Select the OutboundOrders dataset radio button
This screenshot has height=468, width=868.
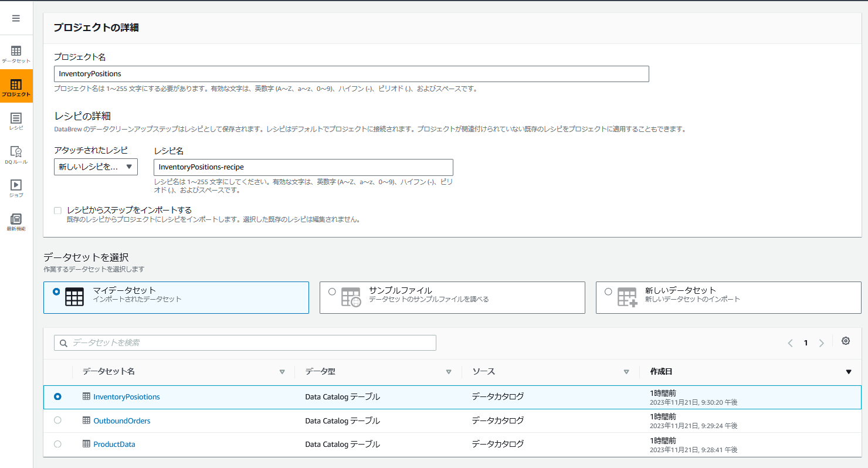click(x=57, y=420)
